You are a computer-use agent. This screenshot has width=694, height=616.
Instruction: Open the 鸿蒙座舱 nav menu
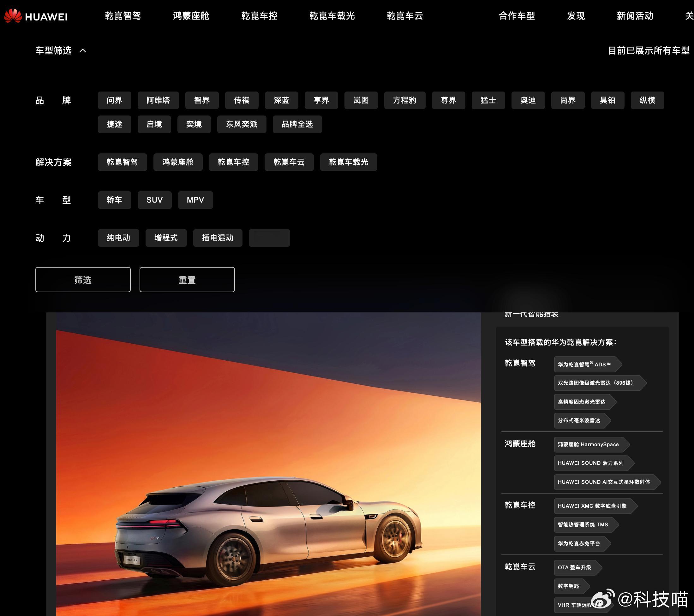pyautogui.click(x=191, y=16)
